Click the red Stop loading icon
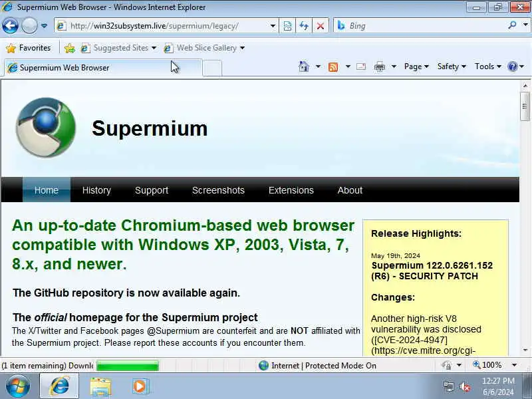 (x=320, y=26)
